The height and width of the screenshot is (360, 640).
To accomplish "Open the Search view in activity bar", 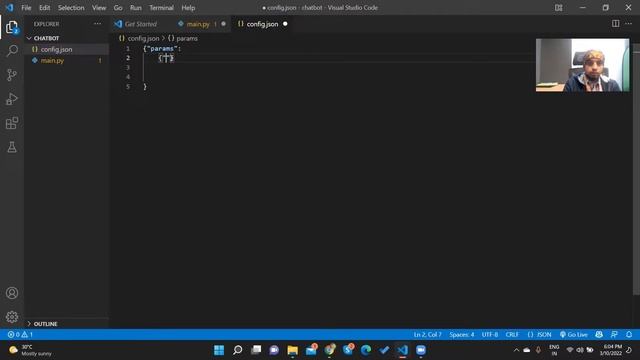I will click(x=12, y=51).
